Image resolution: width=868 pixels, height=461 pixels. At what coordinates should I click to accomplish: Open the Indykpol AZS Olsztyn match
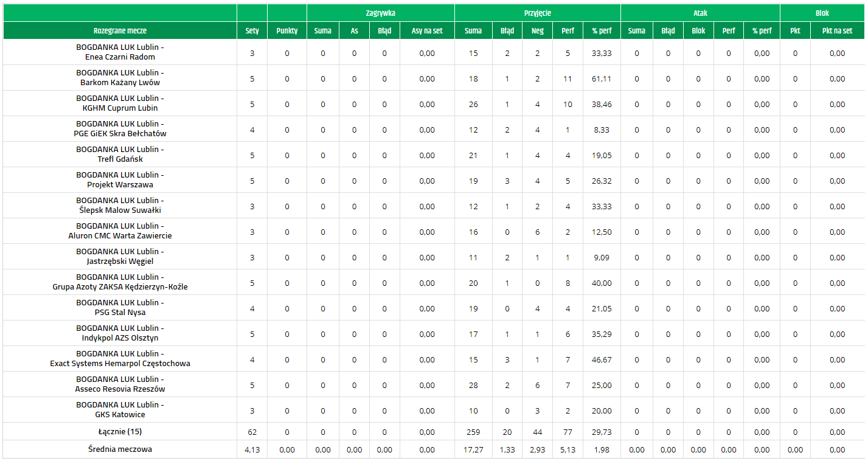click(120, 333)
